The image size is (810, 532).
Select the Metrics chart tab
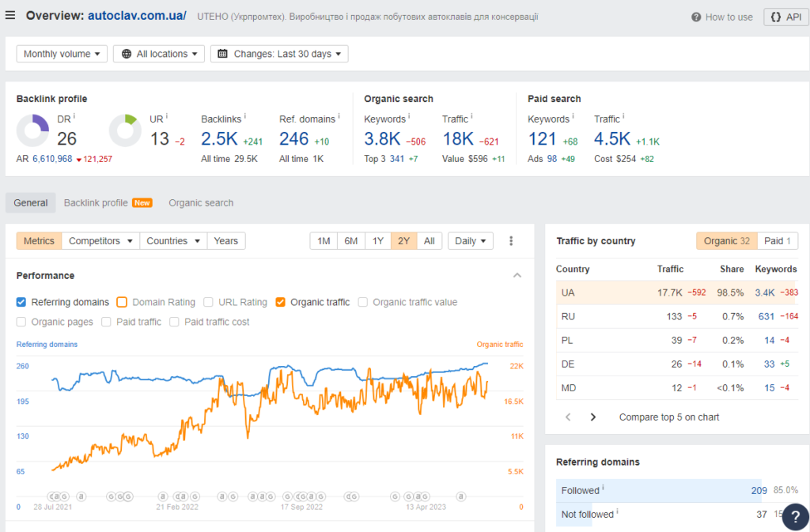pos(39,241)
